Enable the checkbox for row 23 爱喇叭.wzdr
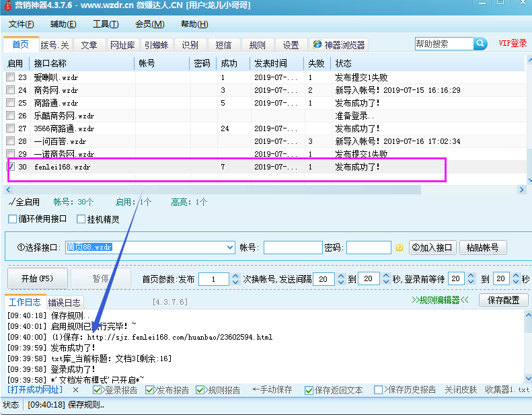The height and width of the screenshot is (415, 532). pyautogui.click(x=10, y=77)
